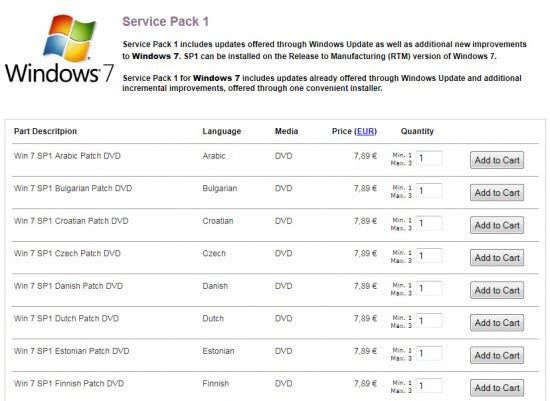Focus quantity field for Croatian DVD
Viewport: 550px width, 401px height.
tap(429, 223)
